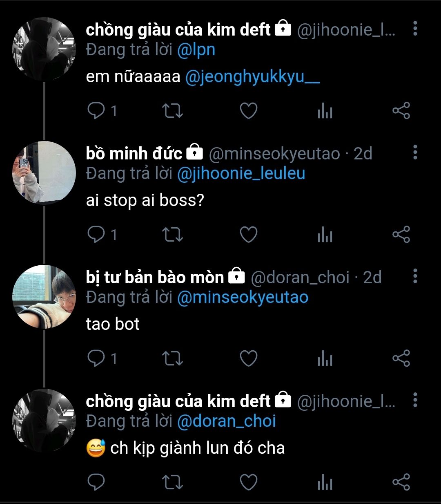Open the @jeonghyukkyu__ mention link
Screen dimensions: 441x504
252,77
